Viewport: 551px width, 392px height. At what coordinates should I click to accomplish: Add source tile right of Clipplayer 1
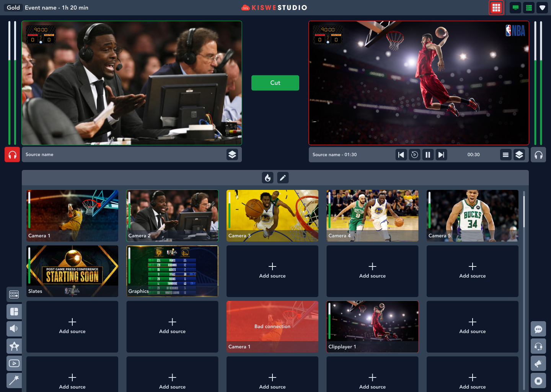tap(473, 327)
